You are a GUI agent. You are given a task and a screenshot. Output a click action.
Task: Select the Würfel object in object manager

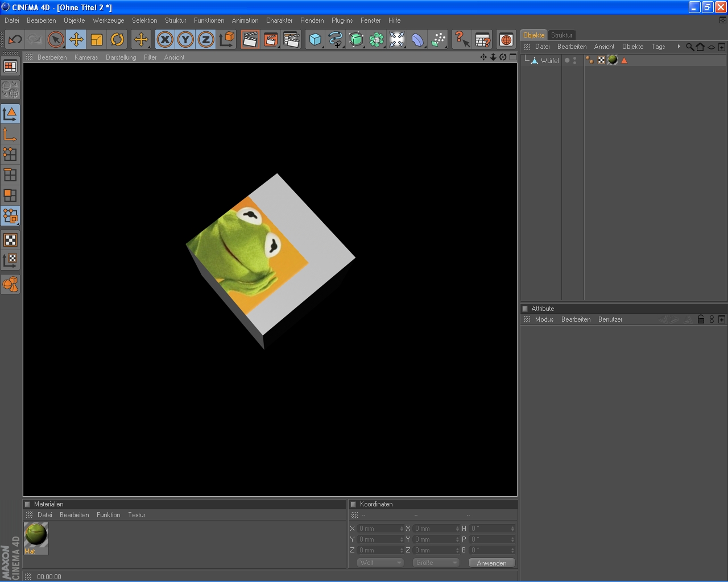tap(549, 61)
